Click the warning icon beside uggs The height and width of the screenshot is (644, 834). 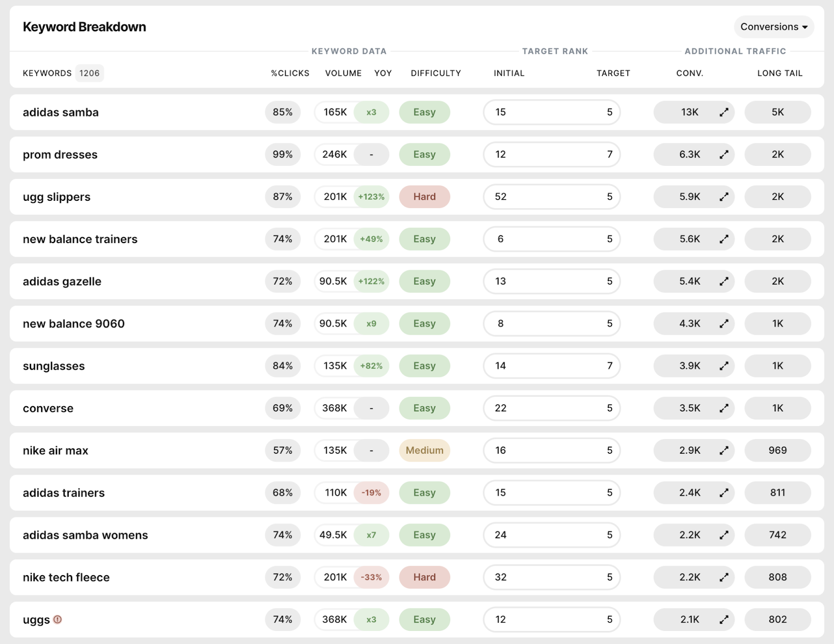pyautogui.click(x=58, y=619)
